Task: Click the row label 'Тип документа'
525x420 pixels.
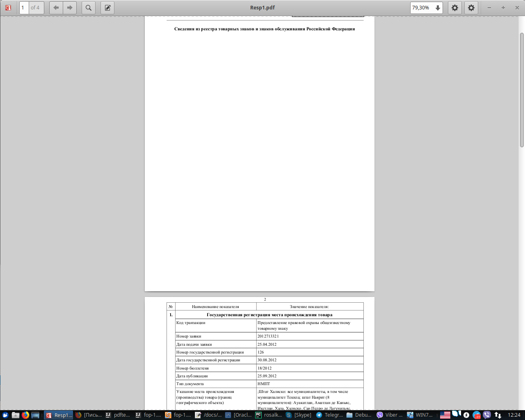Action: tap(190, 384)
